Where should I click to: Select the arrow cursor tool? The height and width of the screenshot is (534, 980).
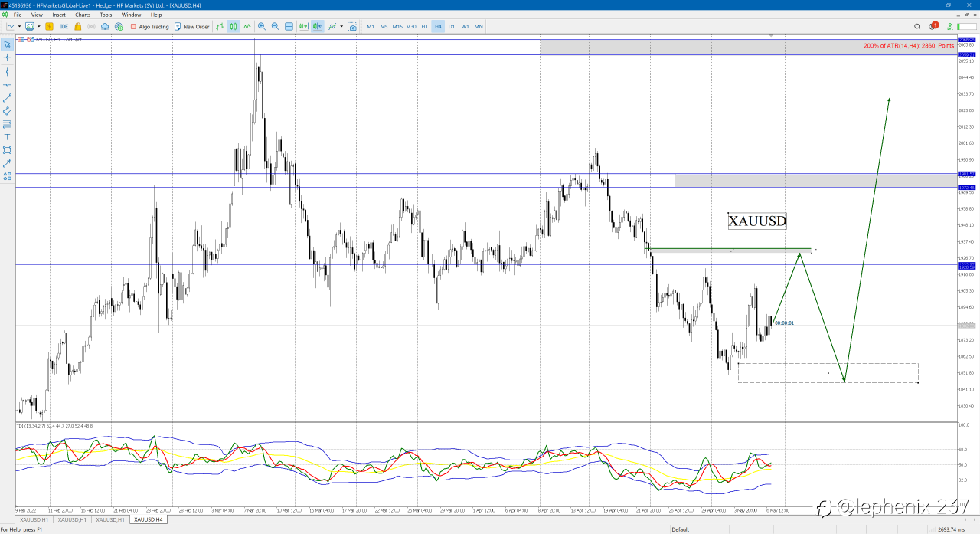tap(7, 44)
